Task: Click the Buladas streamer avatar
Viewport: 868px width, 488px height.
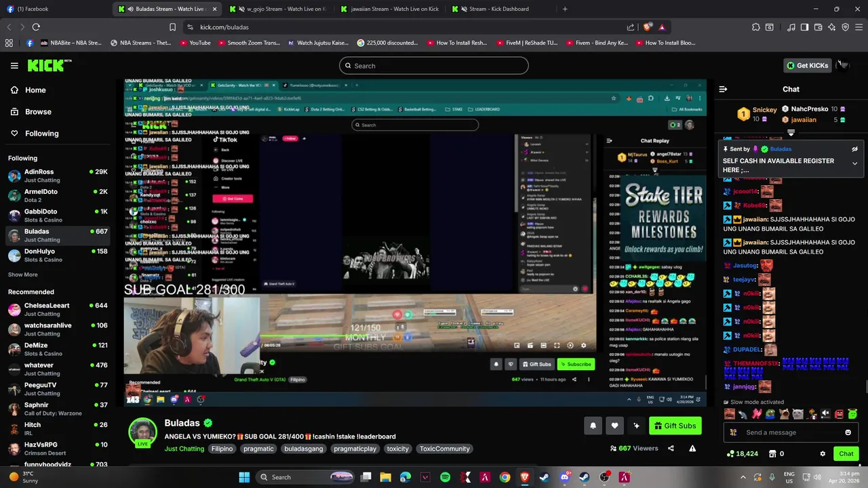Action: (x=143, y=433)
